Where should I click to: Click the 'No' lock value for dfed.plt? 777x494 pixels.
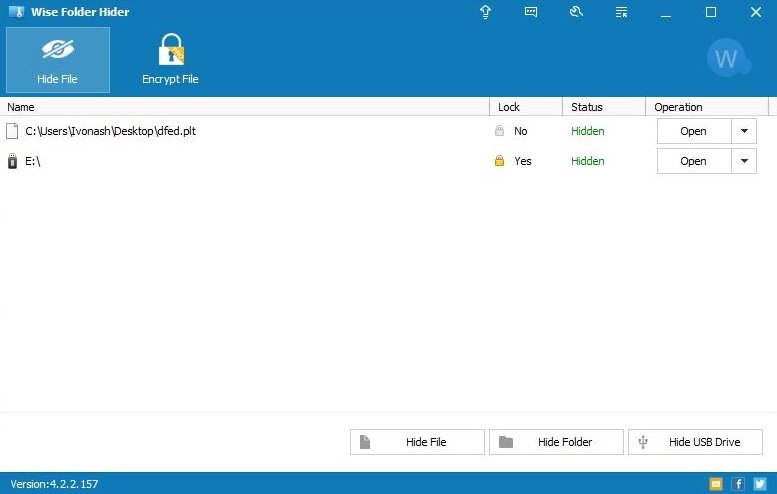(x=520, y=131)
